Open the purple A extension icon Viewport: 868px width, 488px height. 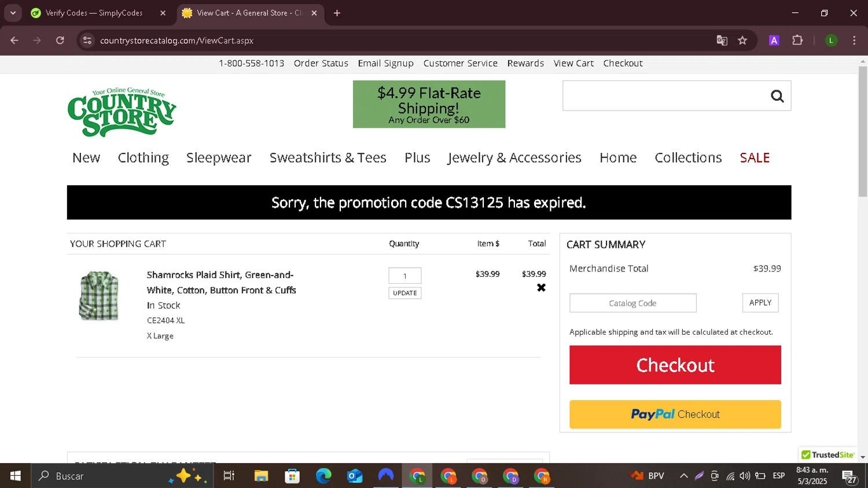(774, 41)
